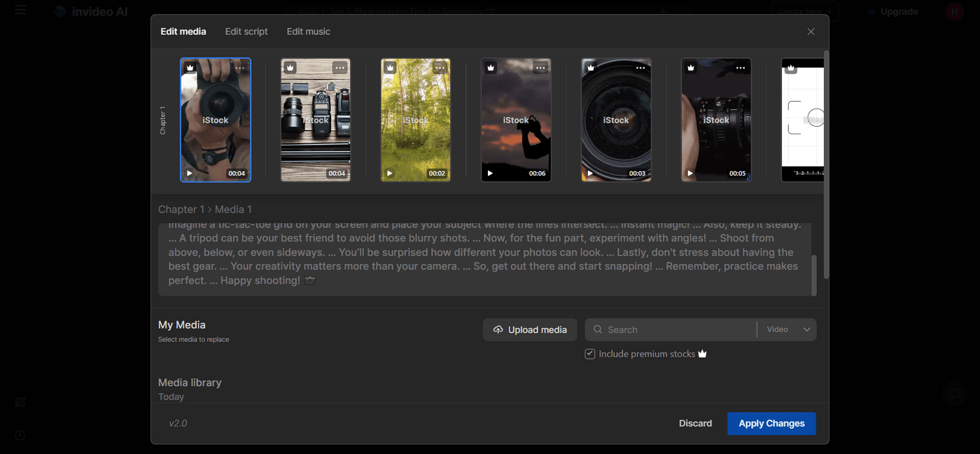This screenshot has width=980, height=454.
Task: Click the upload arrow icon on Upload media
Action: tap(498, 329)
